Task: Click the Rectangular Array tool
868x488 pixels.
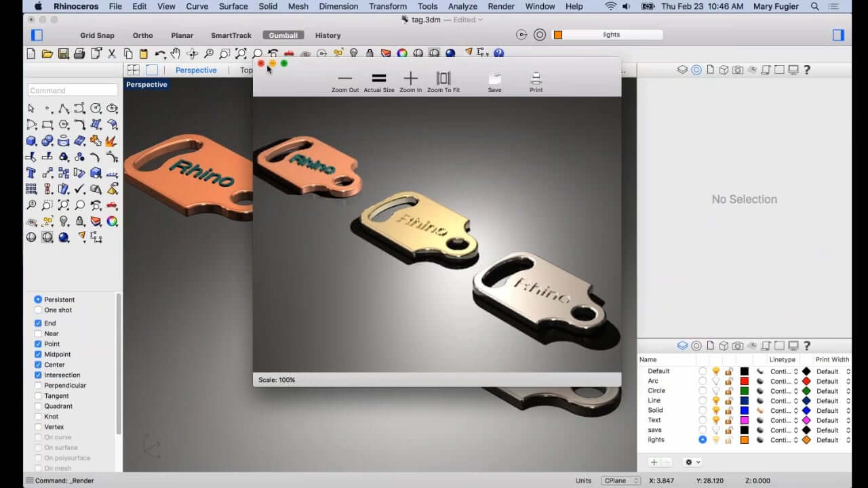Action: (x=31, y=189)
